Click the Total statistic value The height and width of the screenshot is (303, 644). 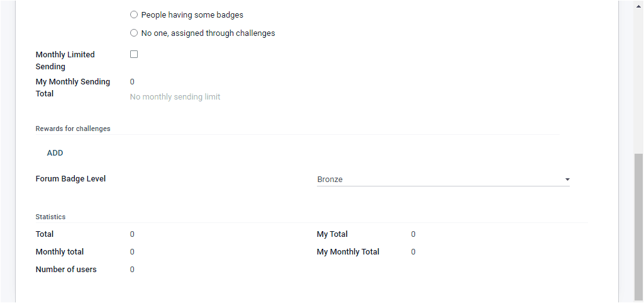point(132,234)
